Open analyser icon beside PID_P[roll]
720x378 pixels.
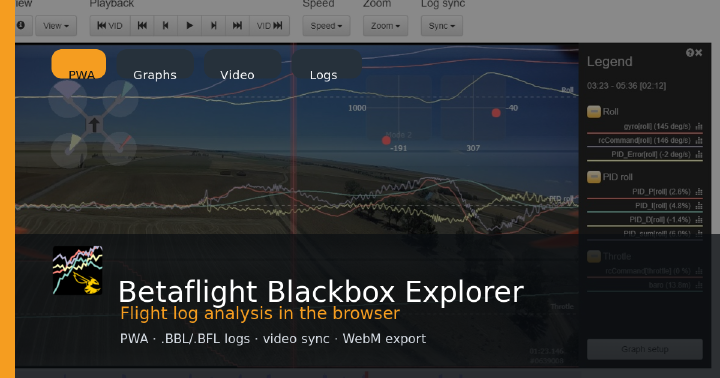[x=699, y=192]
